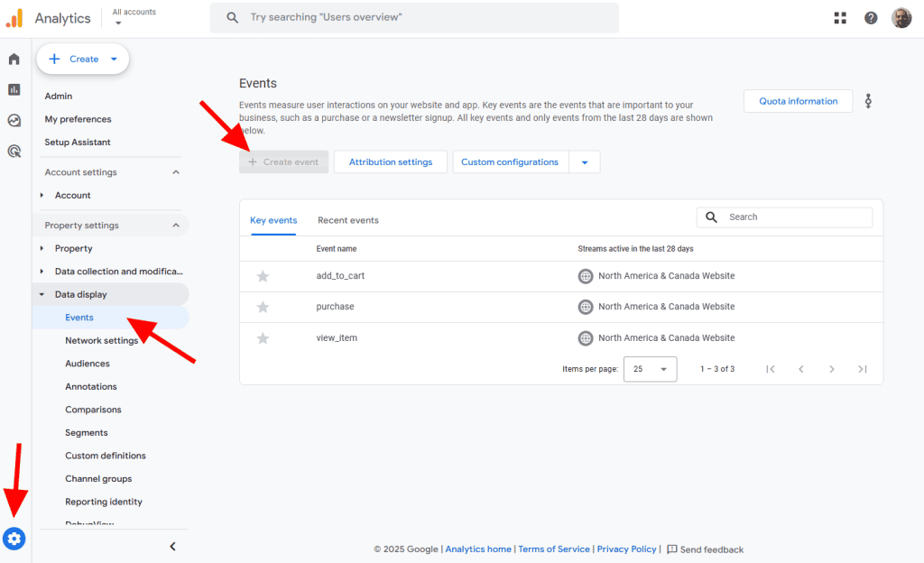Switch to the Recent events tab
924x563 pixels.
point(348,220)
